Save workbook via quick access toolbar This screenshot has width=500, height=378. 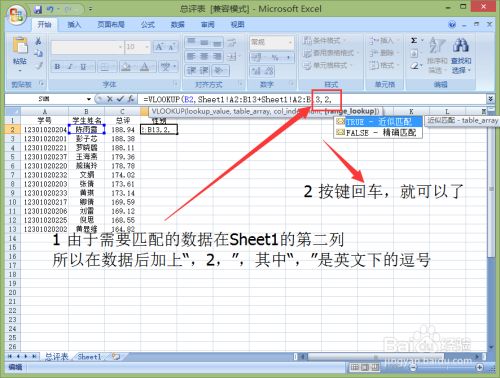click(38, 9)
